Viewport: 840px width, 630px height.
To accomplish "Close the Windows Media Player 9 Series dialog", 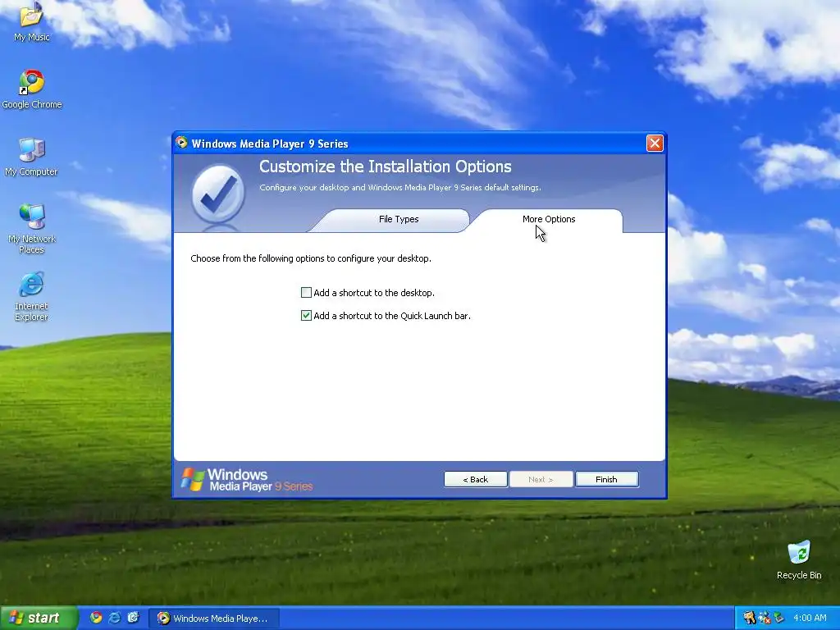I will 654,143.
